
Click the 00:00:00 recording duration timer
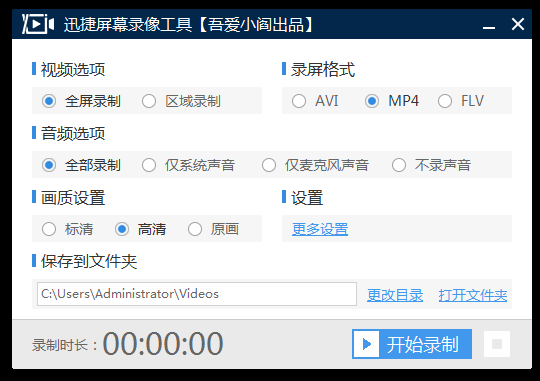(163, 343)
